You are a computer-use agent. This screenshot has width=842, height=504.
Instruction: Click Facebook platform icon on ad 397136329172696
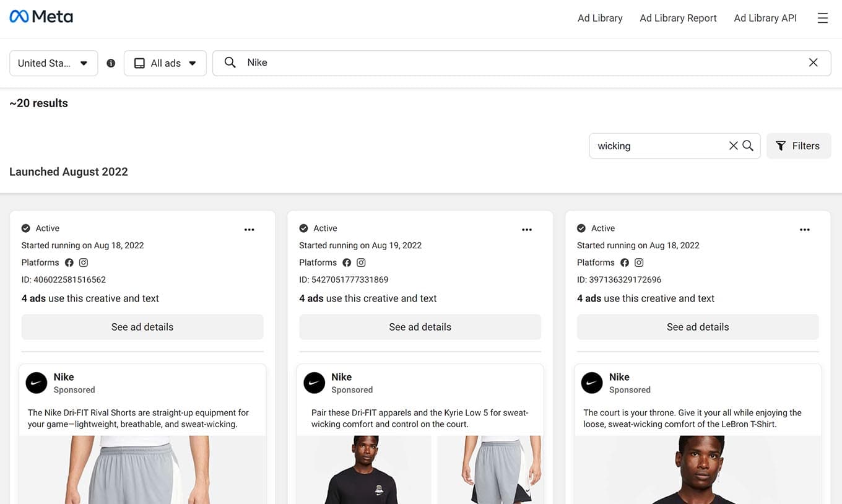[x=625, y=263]
